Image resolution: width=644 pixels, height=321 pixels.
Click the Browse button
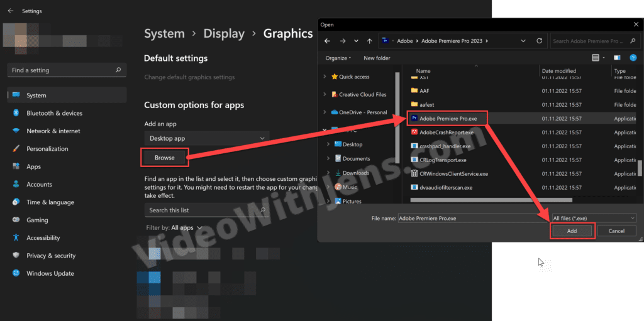[x=165, y=158]
